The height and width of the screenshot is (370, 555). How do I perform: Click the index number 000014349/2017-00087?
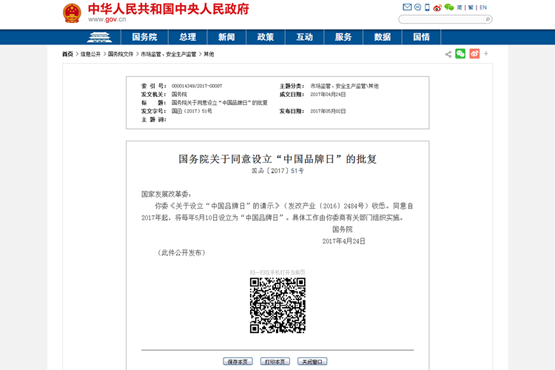coord(197,86)
